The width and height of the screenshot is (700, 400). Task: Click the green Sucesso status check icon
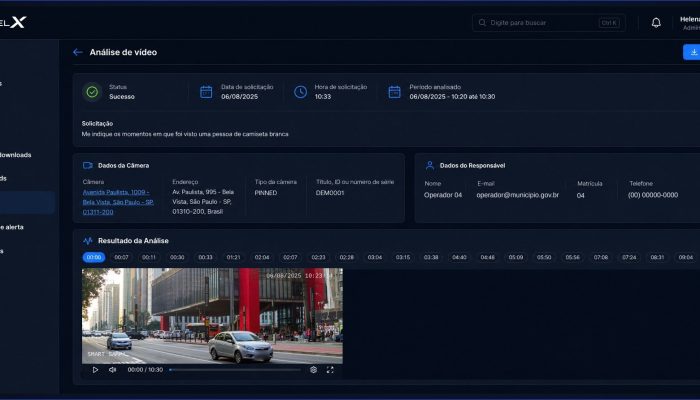92,92
